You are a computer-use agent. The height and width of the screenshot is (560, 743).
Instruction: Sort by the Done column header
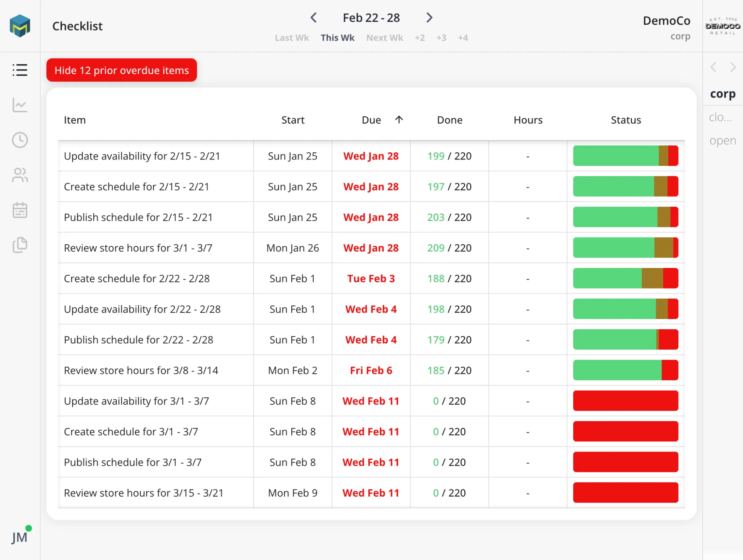449,120
